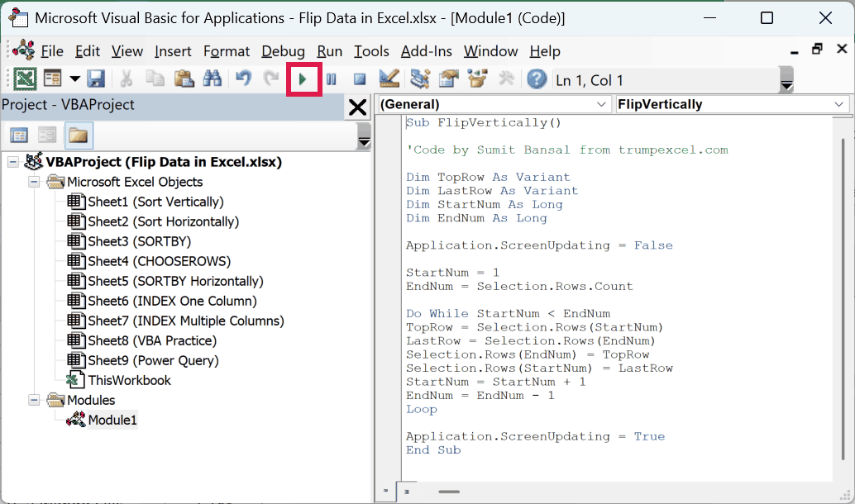The image size is (855, 504).
Task: Open the Toolbox icon with wrench and hammer
Action: [506, 79]
